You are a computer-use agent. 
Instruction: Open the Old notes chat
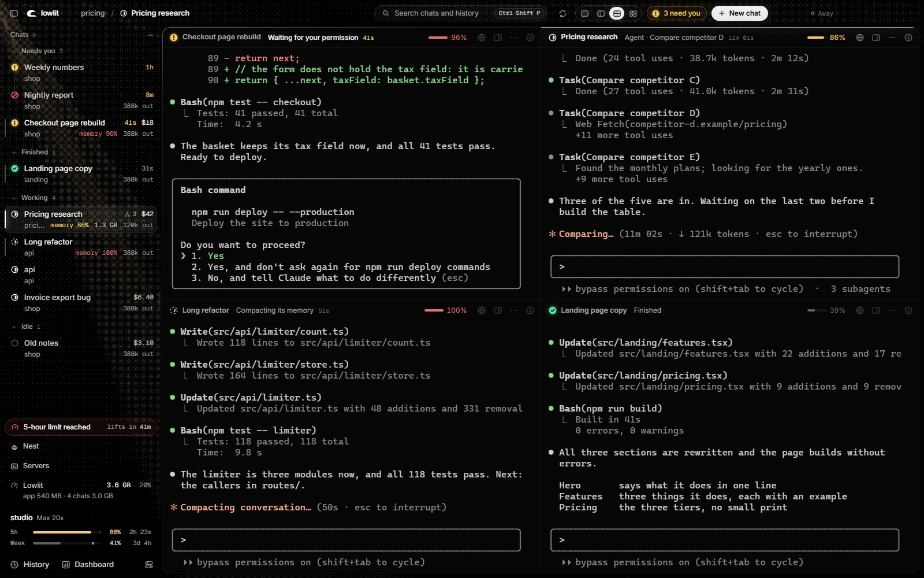[x=81, y=349]
